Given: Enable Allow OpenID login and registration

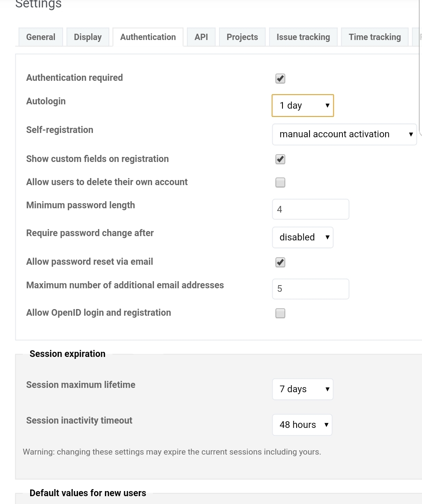Looking at the screenshot, I should pos(280,313).
